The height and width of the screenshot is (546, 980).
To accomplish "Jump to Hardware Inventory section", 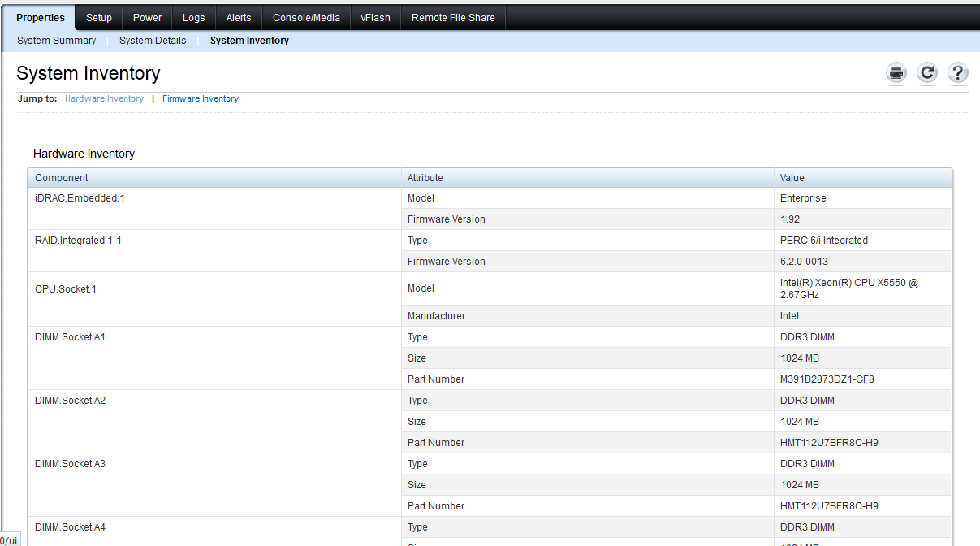I will pyautogui.click(x=104, y=98).
